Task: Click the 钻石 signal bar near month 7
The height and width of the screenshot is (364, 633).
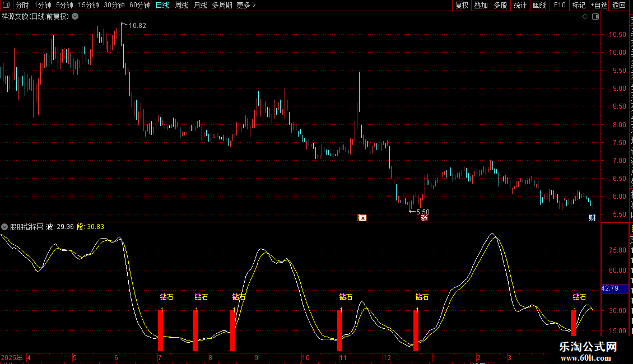Action: [x=160, y=330]
